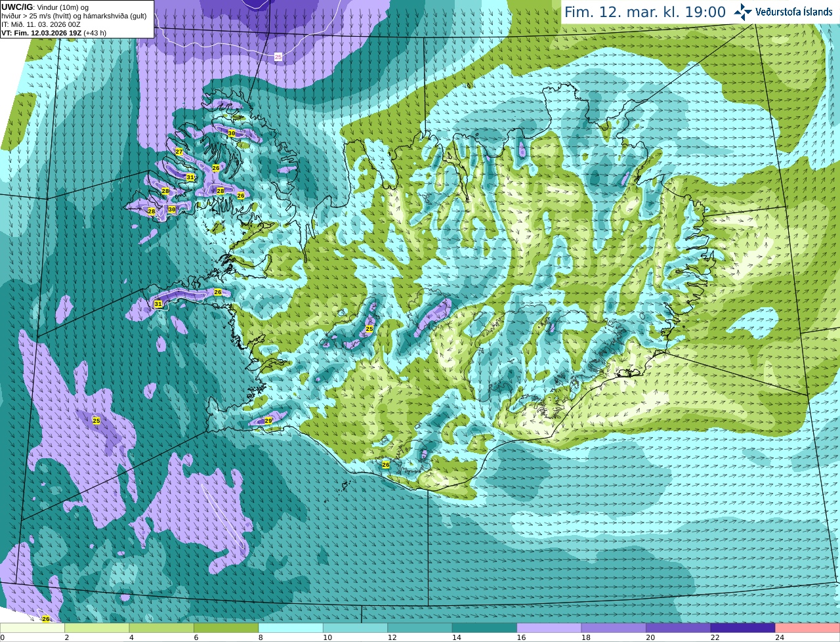Click legend scale number 0

click(x=3, y=637)
